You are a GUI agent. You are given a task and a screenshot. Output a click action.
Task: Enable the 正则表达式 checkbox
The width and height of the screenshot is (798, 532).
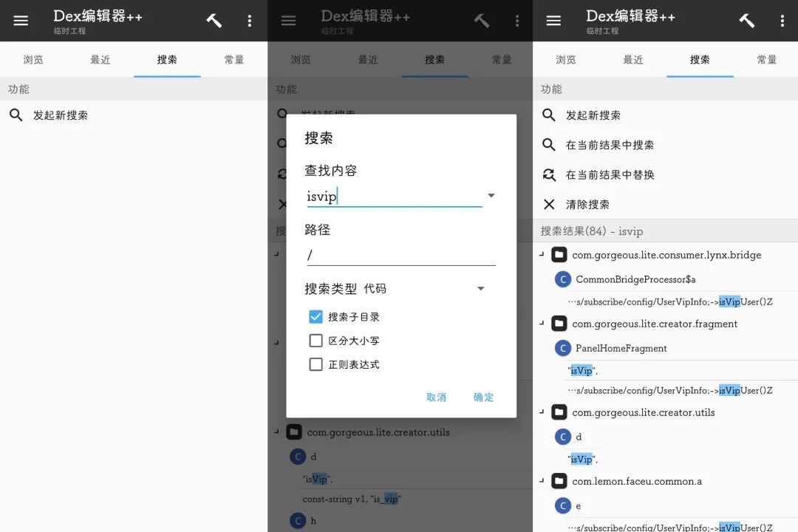pyautogui.click(x=316, y=364)
